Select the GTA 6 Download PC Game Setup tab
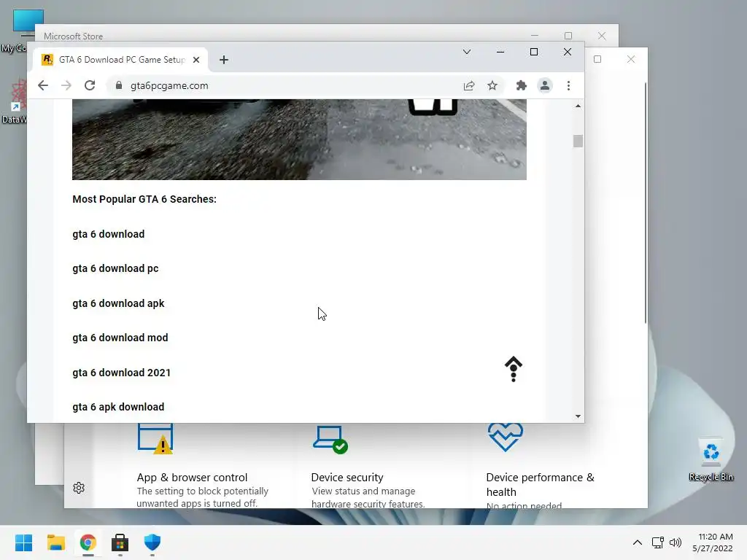This screenshot has width=747, height=560. point(120,60)
